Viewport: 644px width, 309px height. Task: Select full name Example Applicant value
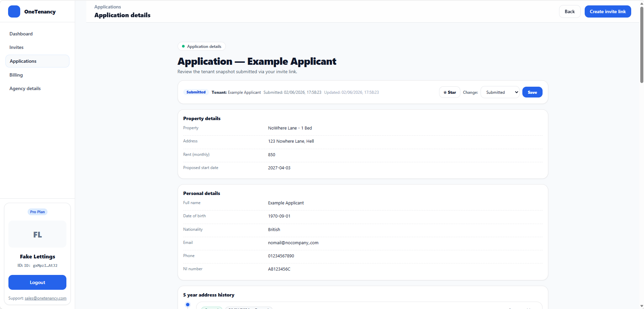click(x=286, y=203)
